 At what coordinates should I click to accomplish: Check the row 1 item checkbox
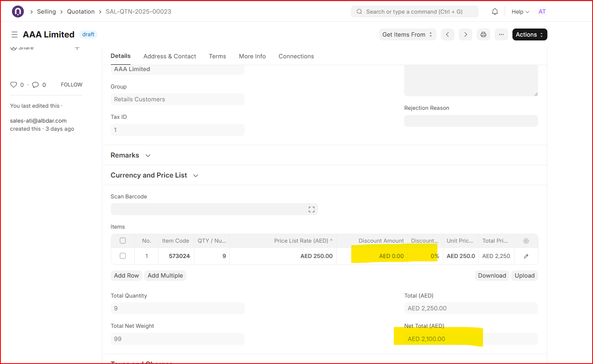tap(123, 256)
